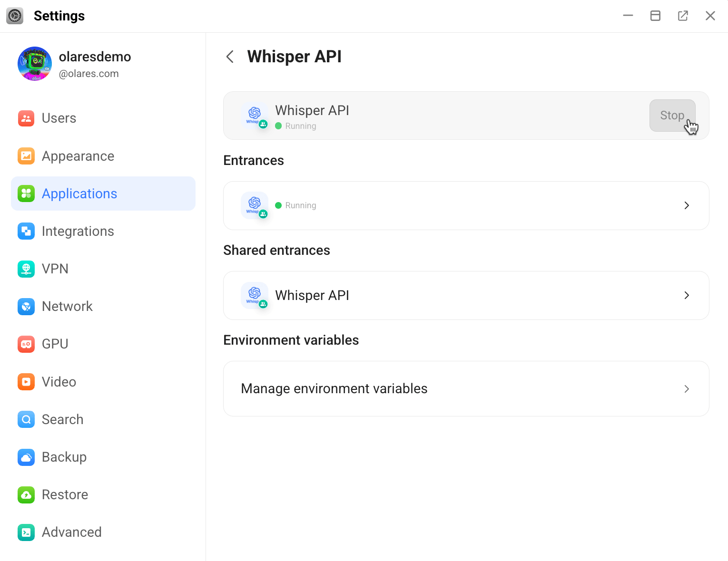Click the Whisper API app icon in header card

255,115
